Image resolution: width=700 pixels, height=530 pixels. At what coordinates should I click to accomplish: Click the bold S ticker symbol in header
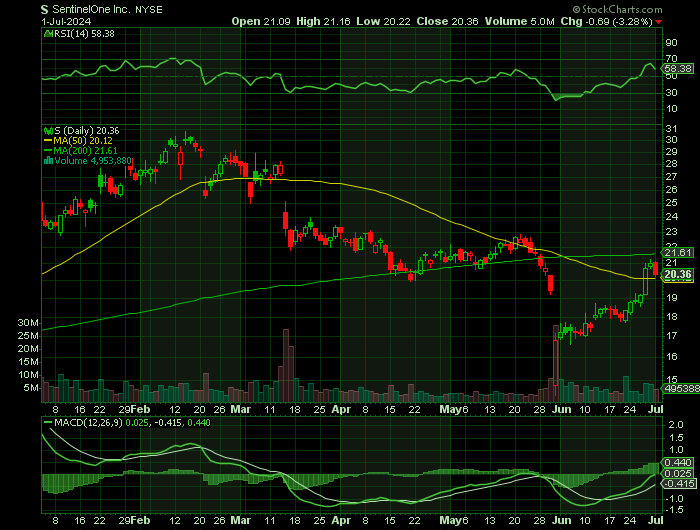pos(44,9)
